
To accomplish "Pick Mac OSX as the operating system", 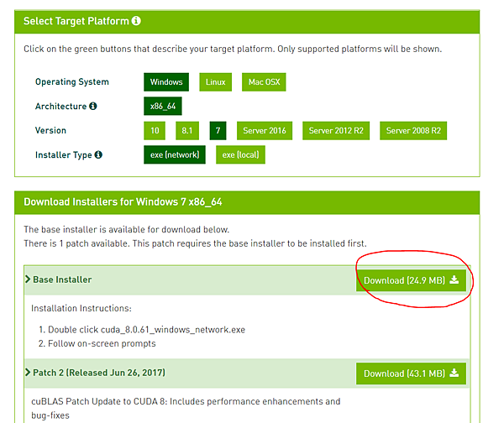I will pos(264,82).
